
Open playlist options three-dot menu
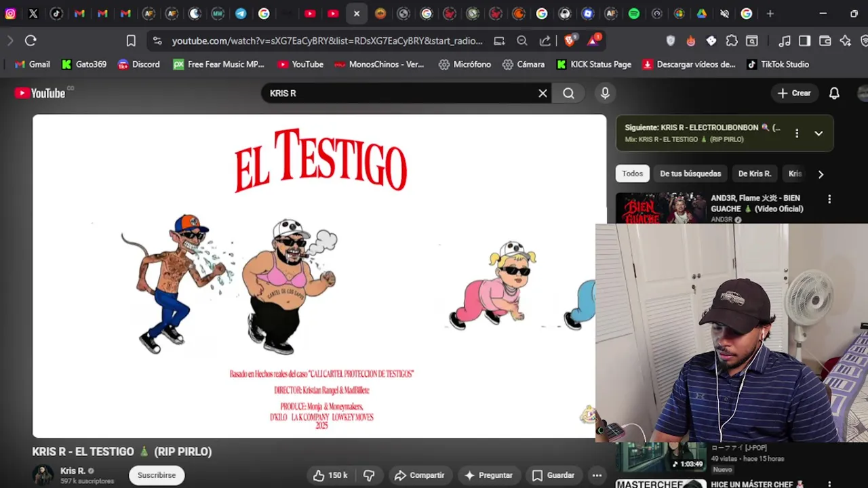(797, 134)
